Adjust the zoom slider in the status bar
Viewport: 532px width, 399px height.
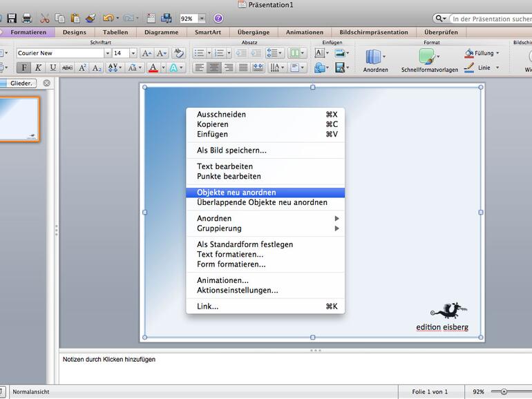pyautogui.click(x=504, y=392)
